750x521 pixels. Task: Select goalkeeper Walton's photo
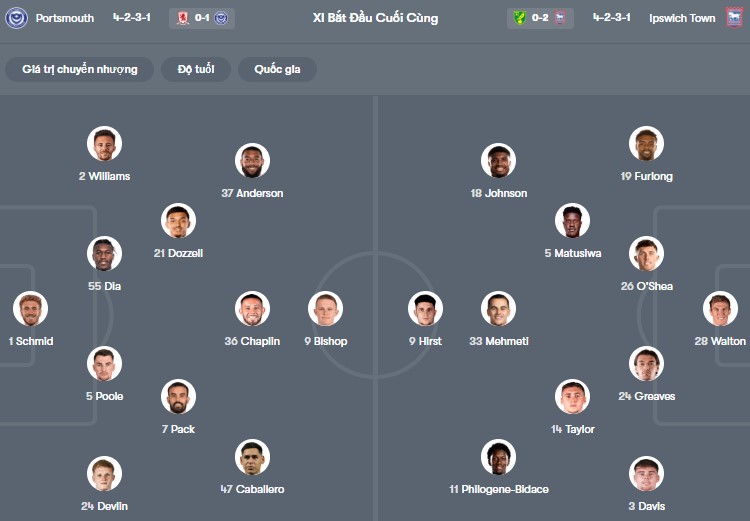tap(720, 309)
